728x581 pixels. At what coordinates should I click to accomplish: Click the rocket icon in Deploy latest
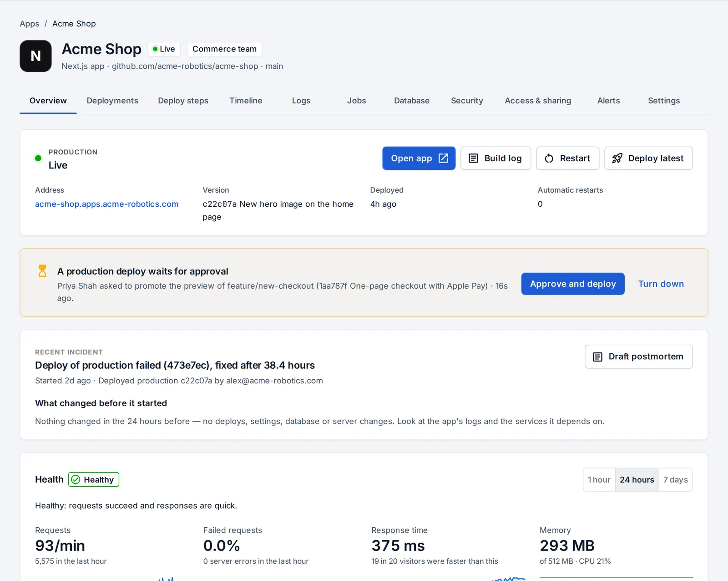617,158
